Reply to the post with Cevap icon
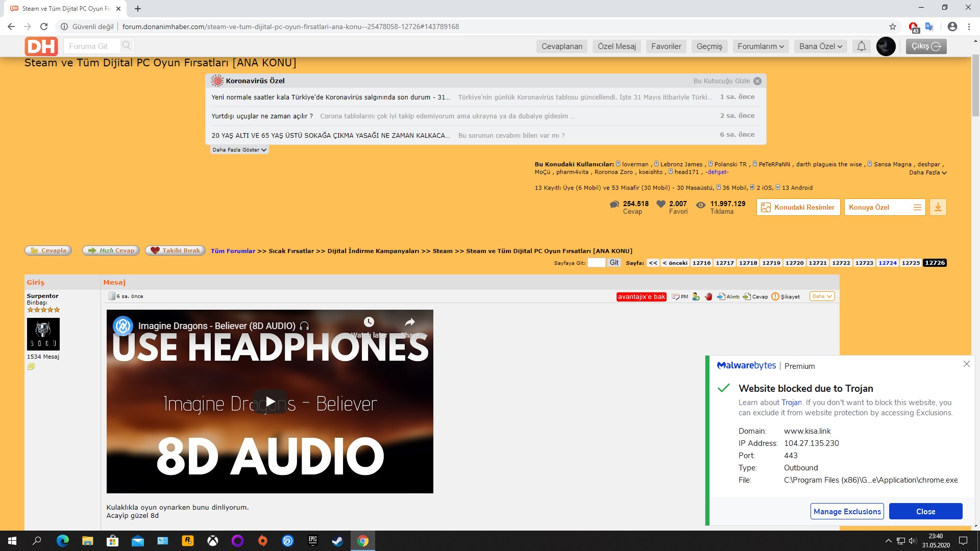 pyautogui.click(x=755, y=296)
